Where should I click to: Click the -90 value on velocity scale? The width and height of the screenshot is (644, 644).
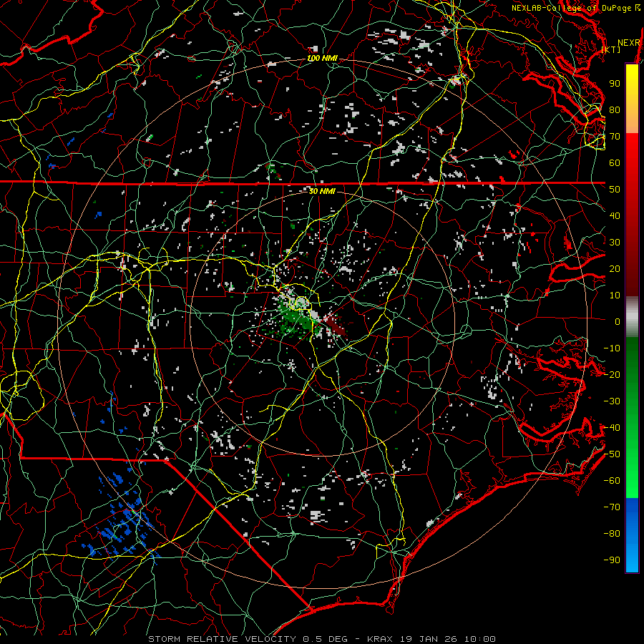tap(612, 560)
